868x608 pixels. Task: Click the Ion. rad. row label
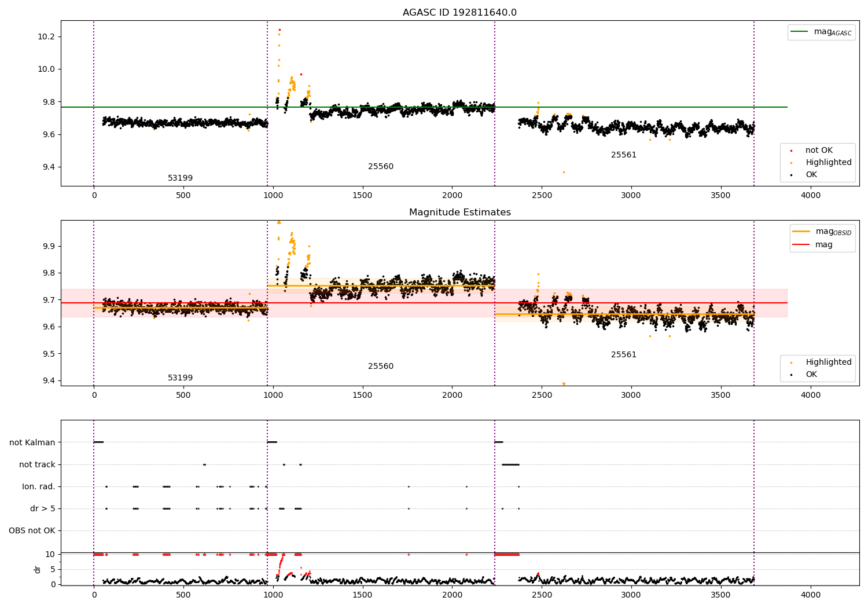pyautogui.click(x=39, y=487)
